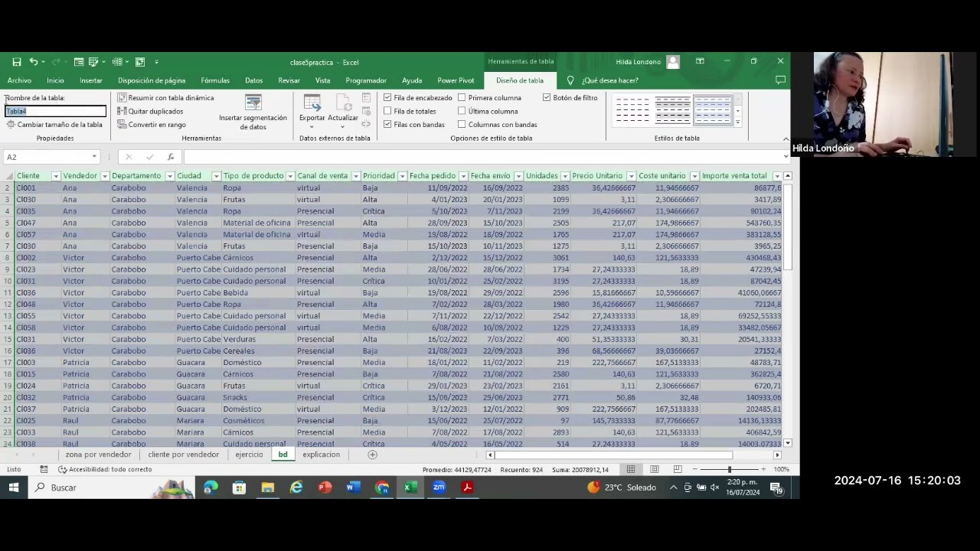The height and width of the screenshot is (551, 980).
Task: Open filter dropdown for Canal de venta
Action: tap(356, 176)
